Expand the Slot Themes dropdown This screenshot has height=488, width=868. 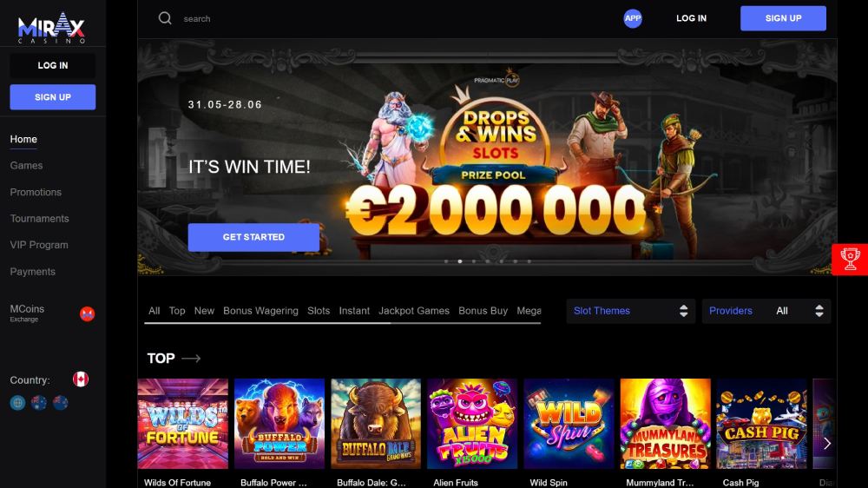[x=630, y=312]
